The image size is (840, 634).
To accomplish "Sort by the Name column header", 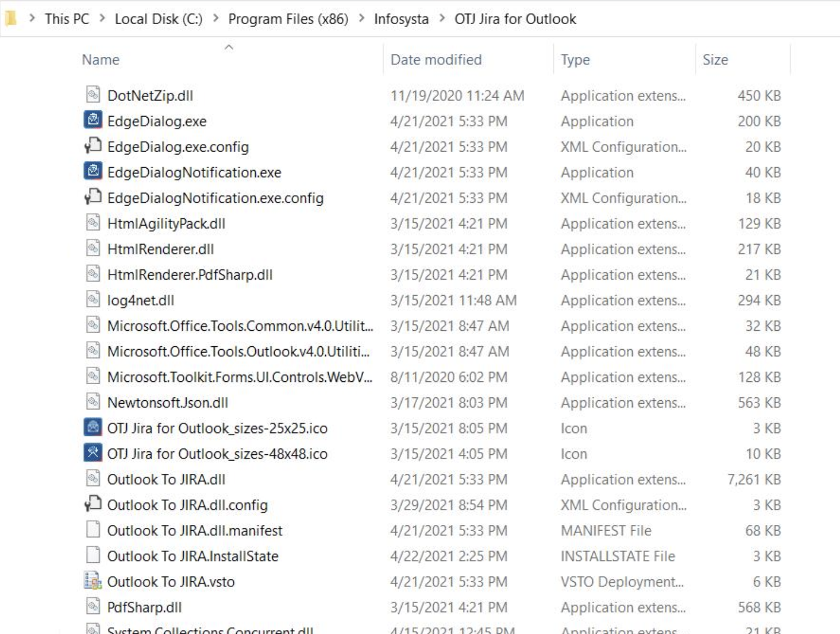I will point(101,60).
